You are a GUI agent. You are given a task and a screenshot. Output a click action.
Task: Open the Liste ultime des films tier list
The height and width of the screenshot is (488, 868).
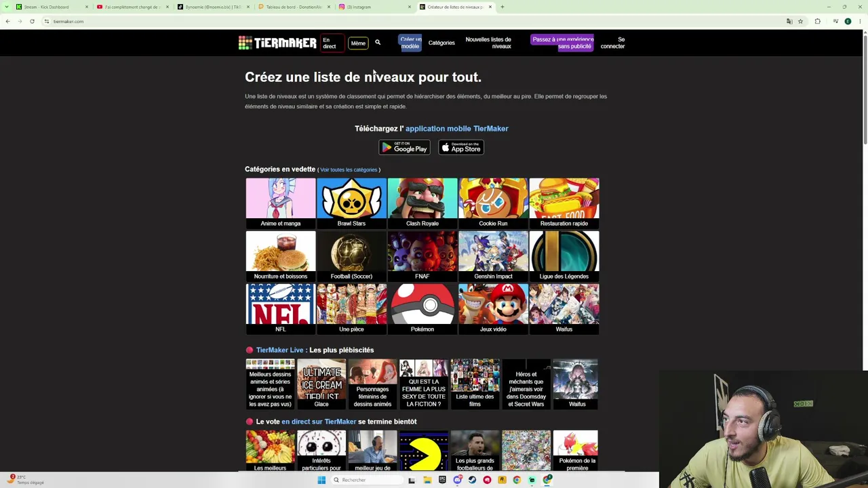(x=475, y=384)
